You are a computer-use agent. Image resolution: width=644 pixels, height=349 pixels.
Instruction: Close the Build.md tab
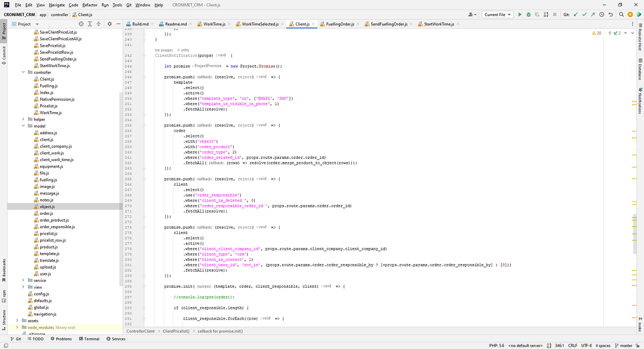[x=152, y=24]
